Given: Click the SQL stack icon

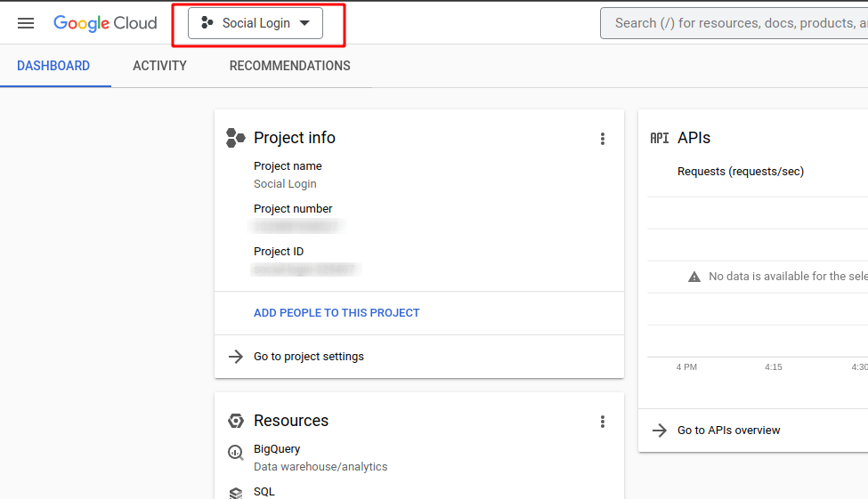Looking at the screenshot, I should coord(236,493).
